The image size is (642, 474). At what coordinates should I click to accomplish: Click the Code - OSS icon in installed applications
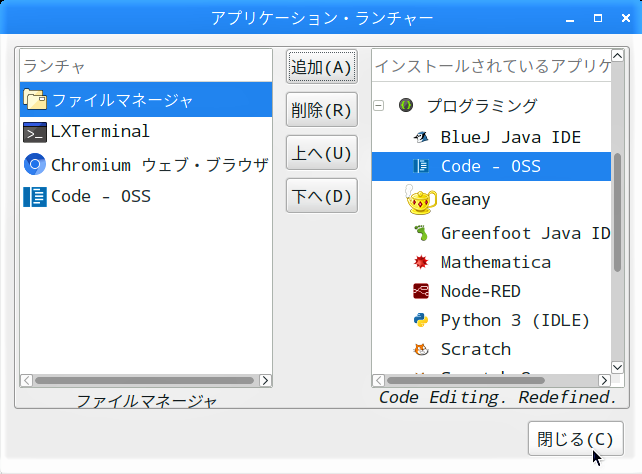(421, 166)
